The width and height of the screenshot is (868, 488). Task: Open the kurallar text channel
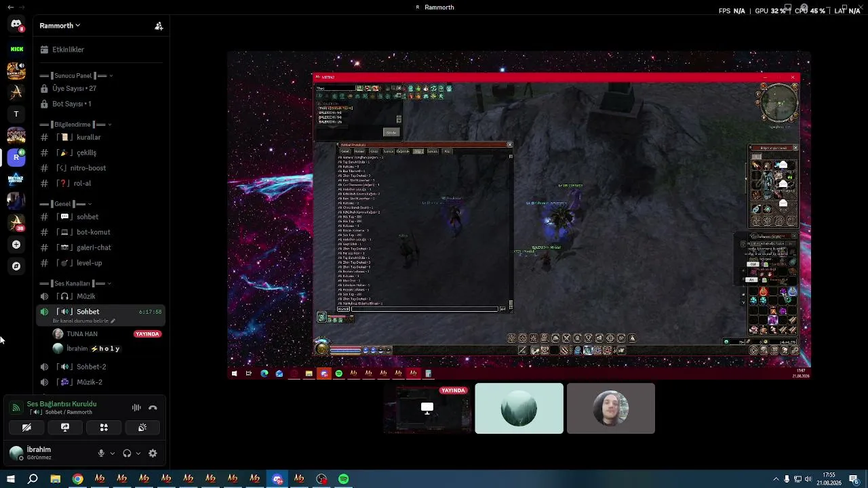coord(100,138)
